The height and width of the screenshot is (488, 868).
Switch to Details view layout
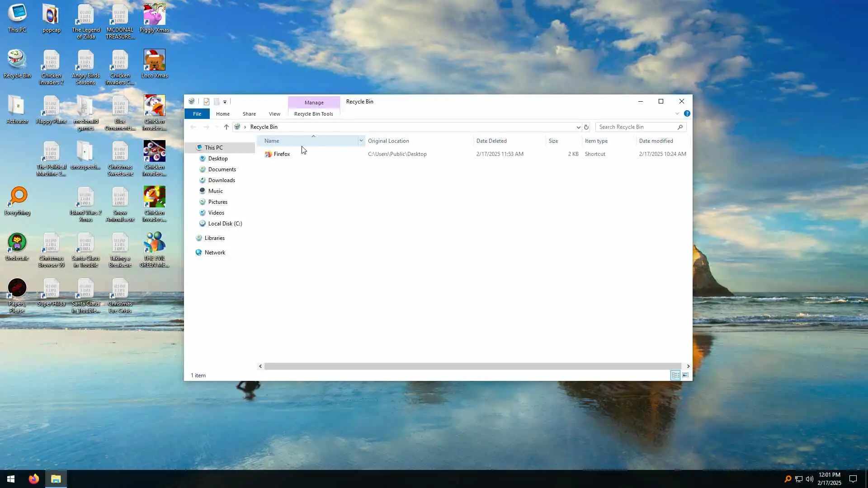(675, 375)
